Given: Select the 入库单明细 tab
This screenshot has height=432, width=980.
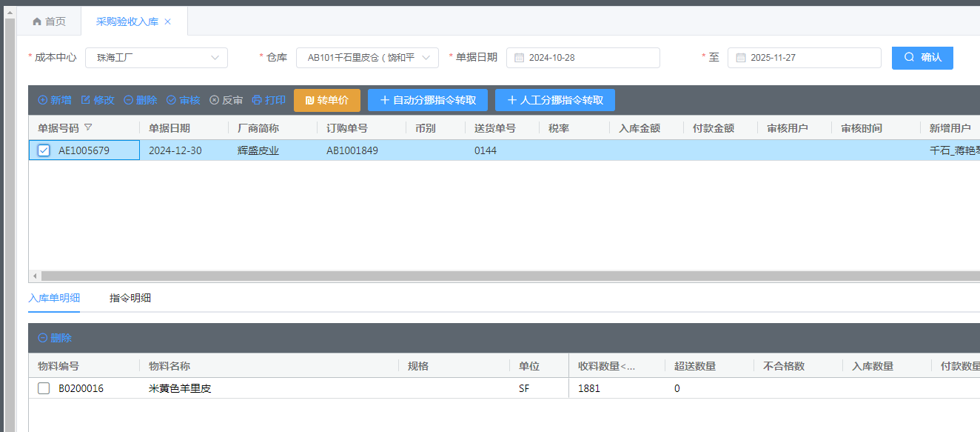Looking at the screenshot, I should pos(54,298).
